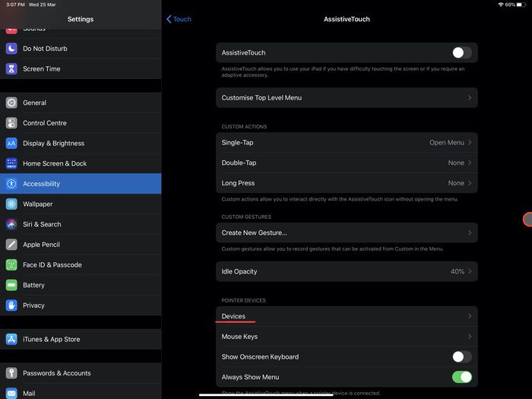
Task: Enable Show Onscreen Keyboard switch
Action: (462, 356)
